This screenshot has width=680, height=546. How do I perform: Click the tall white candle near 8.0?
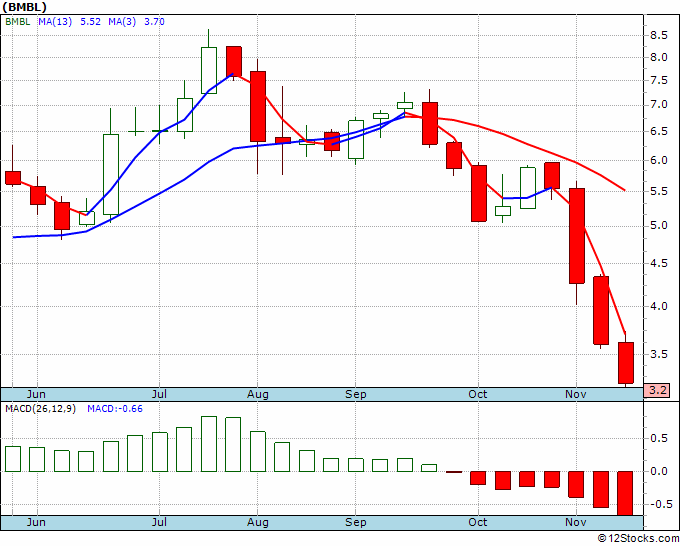click(x=209, y=70)
